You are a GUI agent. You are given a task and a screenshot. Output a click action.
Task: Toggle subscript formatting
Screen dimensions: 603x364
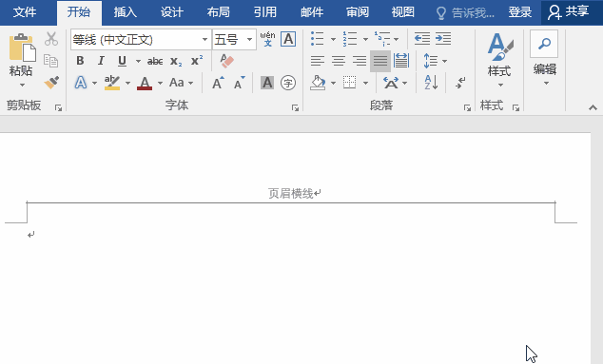pos(176,61)
